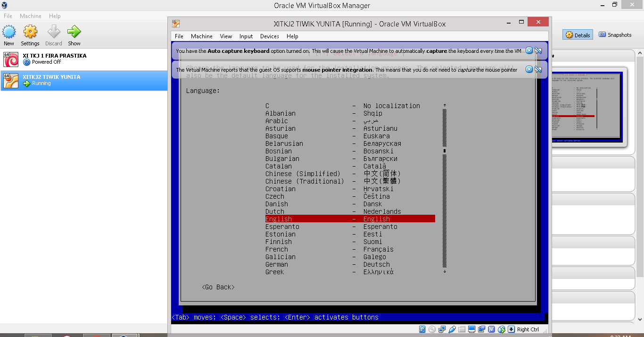Screen dimensions: 644x337
Task: Click the VM preview thumbnail in Manager
Action: 587,106
